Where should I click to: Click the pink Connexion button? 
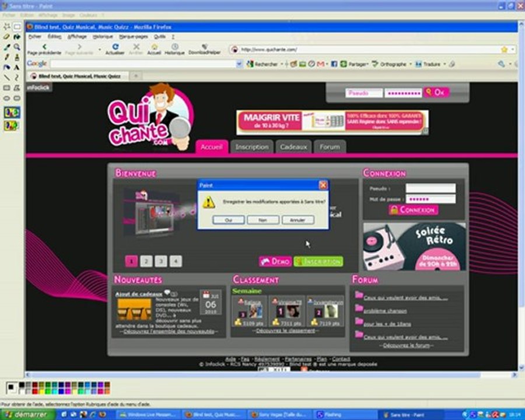point(414,210)
